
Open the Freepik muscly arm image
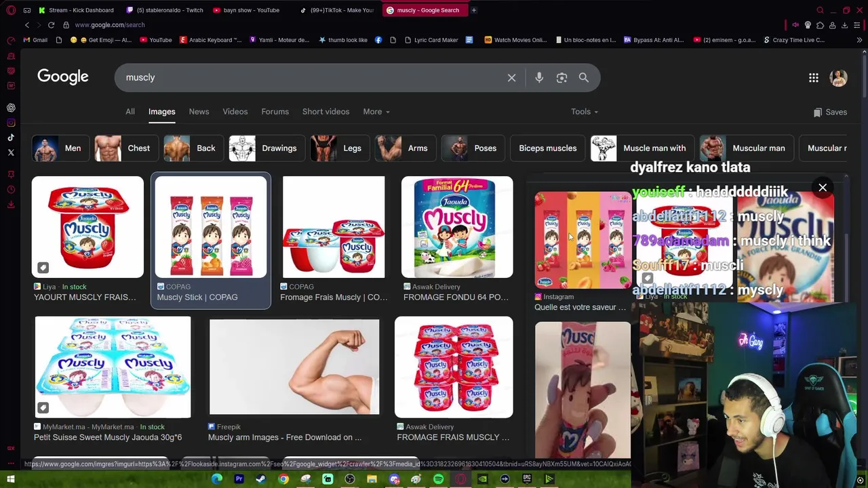point(294,367)
